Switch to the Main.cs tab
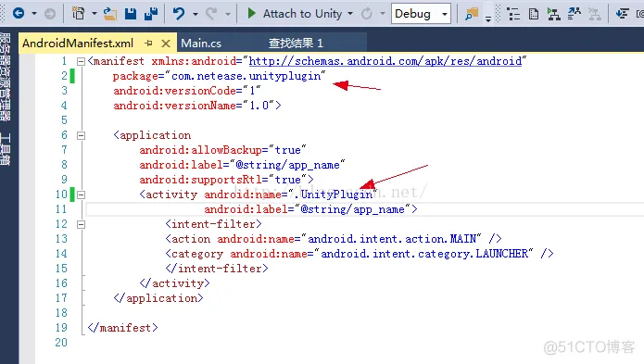This screenshot has width=644, height=364. tap(201, 44)
